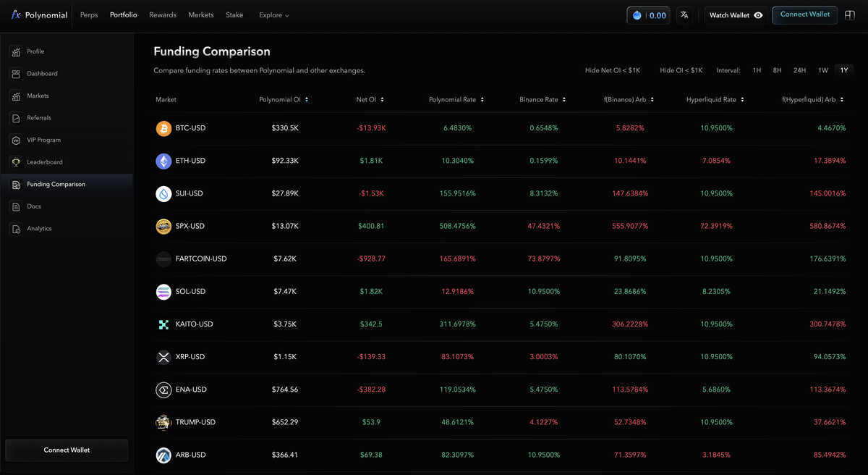Select the 24H interval
The image size is (868, 475).
(799, 70)
